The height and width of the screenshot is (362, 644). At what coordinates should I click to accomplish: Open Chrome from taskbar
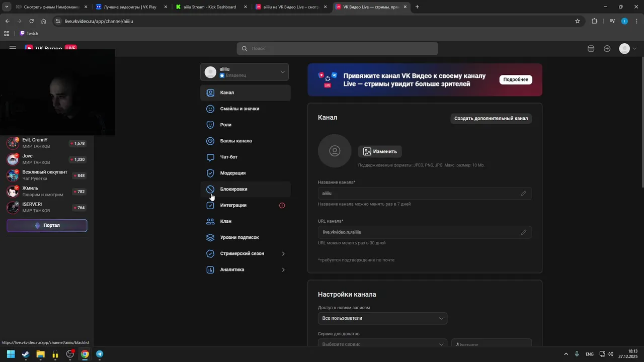pos(85,354)
